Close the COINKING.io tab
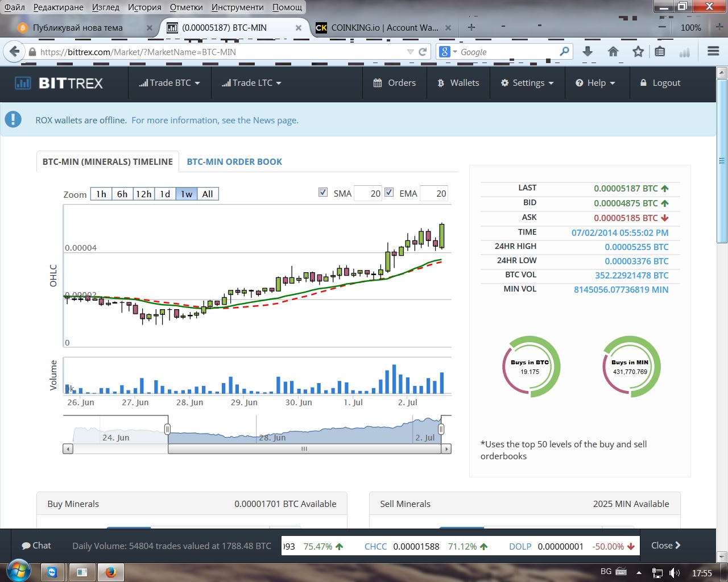Screen dimensions: 728x582 point(448,27)
